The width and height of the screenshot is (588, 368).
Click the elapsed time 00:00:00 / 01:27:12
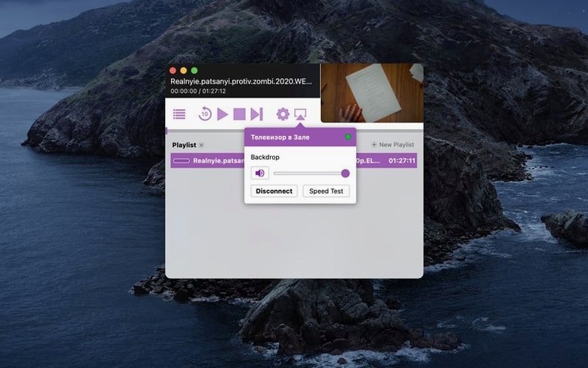(x=198, y=91)
